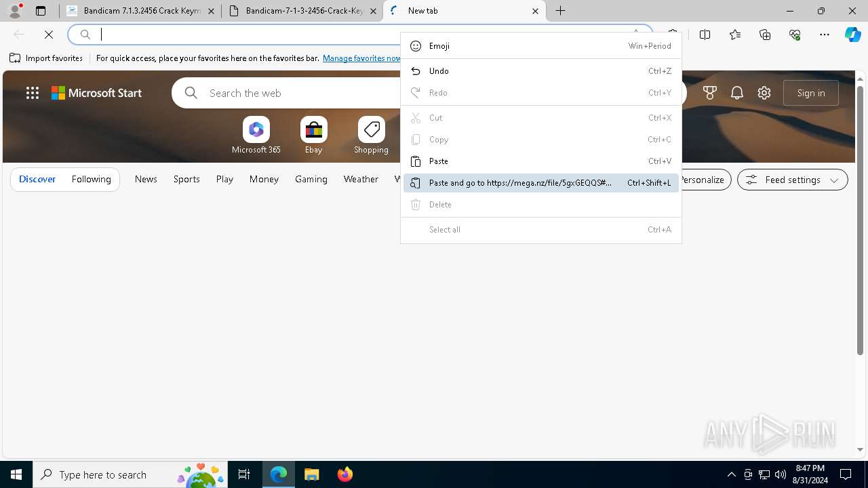Open page settings gear icon
The height and width of the screenshot is (488, 868).
click(x=764, y=93)
